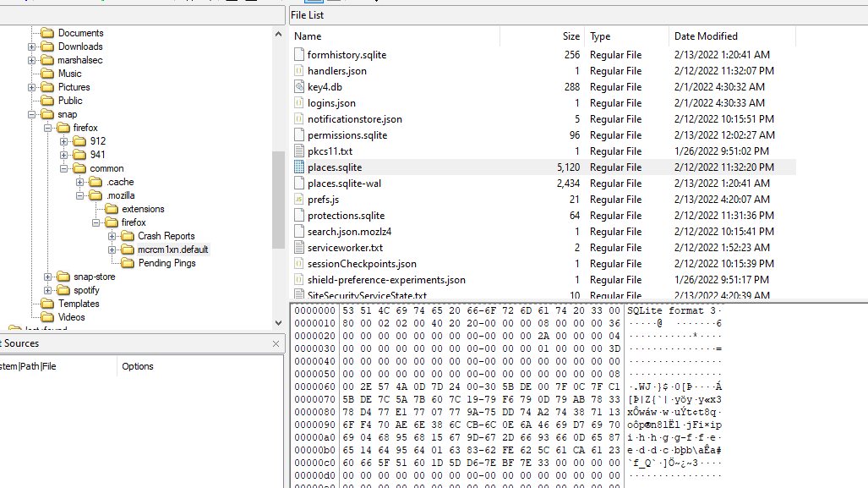The height and width of the screenshot is (488, 868).
Task: Click the key4.db file icon
Action: coord(298,87)
